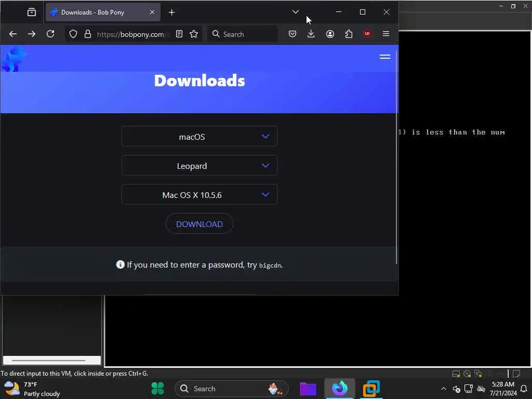Open the Firefox downloads panel

coord(311,34)
